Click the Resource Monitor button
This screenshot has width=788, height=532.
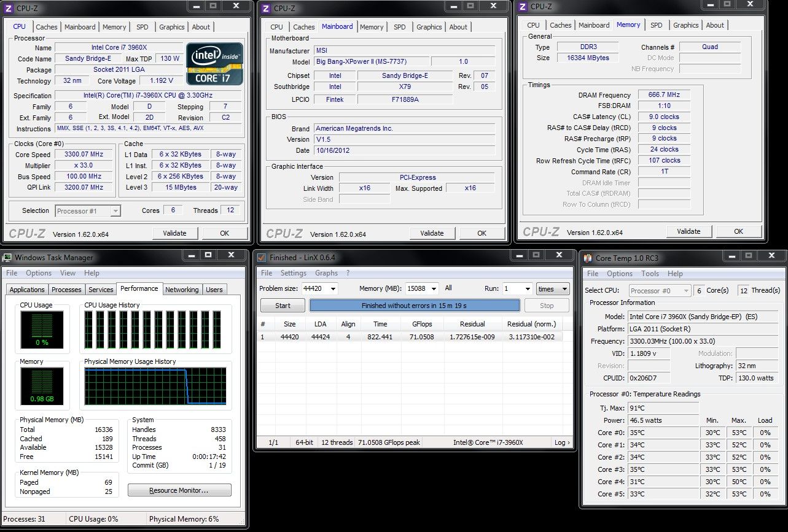tap(179, 490)
